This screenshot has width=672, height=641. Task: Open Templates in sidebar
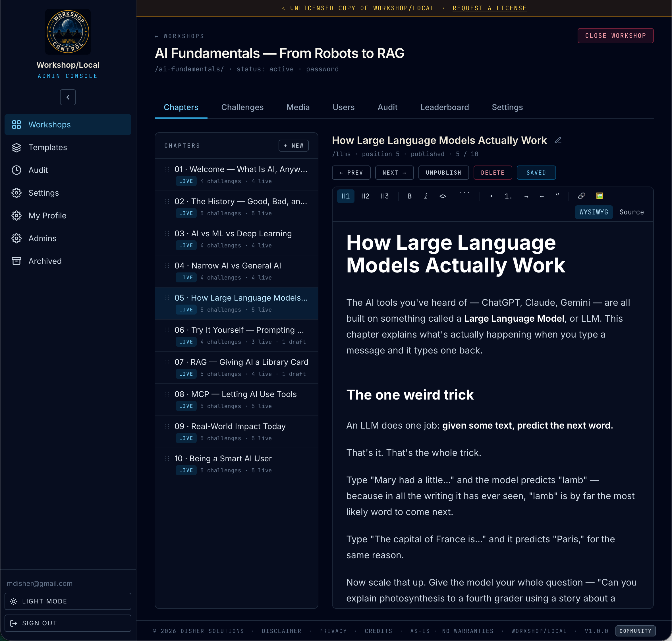tap(68, 147)
